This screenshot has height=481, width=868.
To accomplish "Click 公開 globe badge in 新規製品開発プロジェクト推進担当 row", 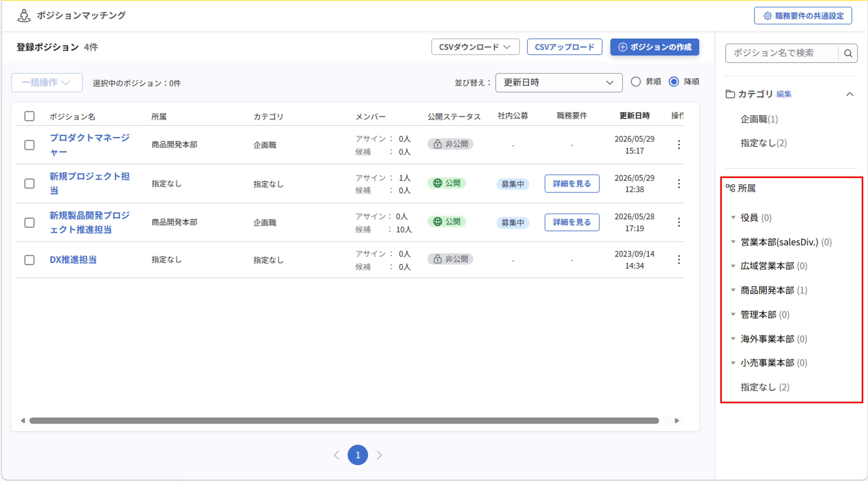I will click(446, 221).
